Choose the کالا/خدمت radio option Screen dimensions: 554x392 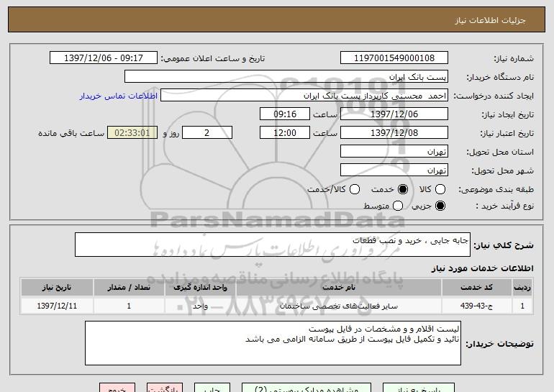click(355, 189)
